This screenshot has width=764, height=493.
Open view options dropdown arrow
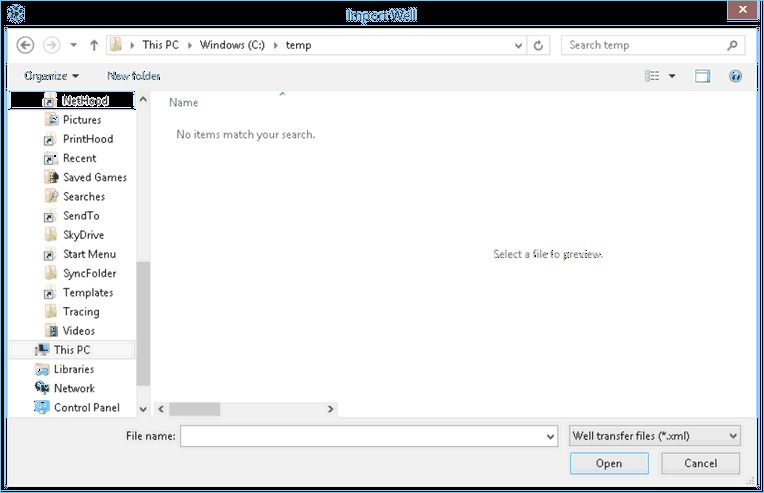tap(672, 76)
